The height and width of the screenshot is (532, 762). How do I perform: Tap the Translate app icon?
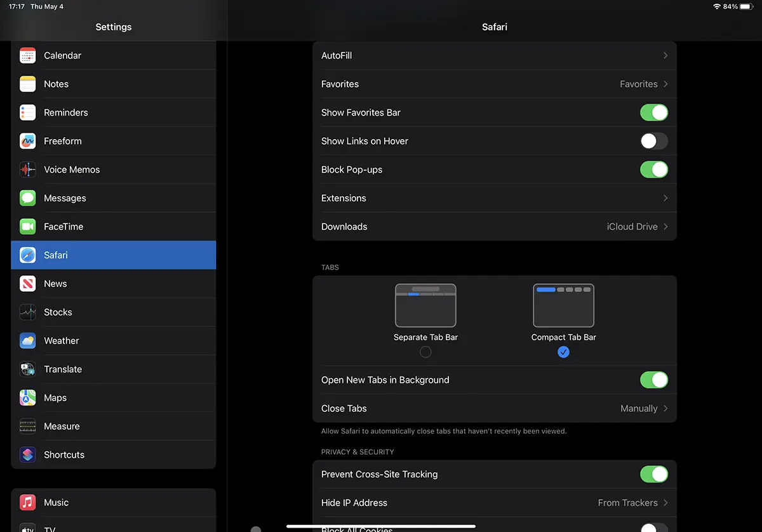[x=27, y=369]
